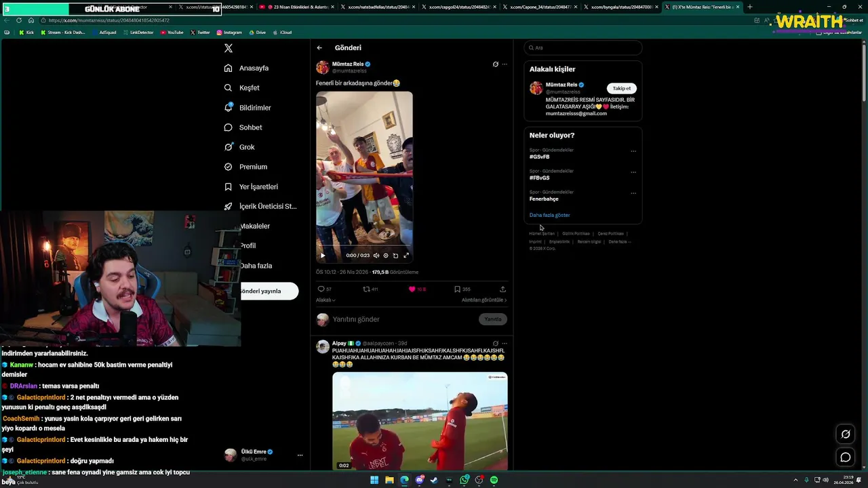The image size is (868, 488).
Task: Click the Ara search field
Action: point(583,47)
